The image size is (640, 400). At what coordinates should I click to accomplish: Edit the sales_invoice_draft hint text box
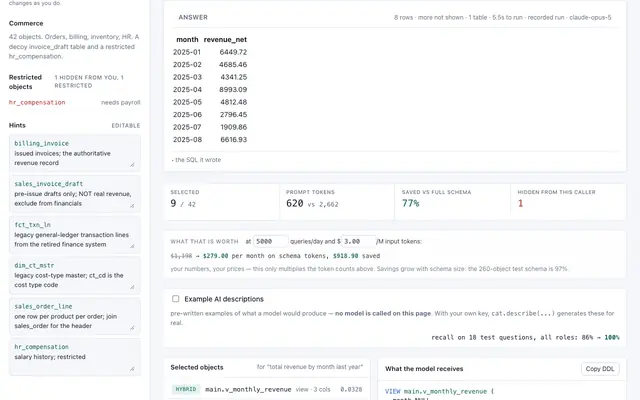75,194
